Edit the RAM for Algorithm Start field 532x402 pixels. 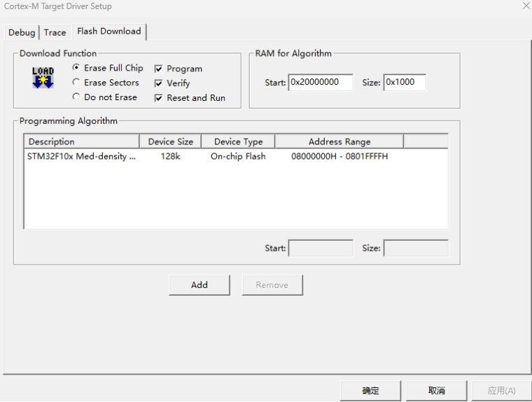coord(321,82)
